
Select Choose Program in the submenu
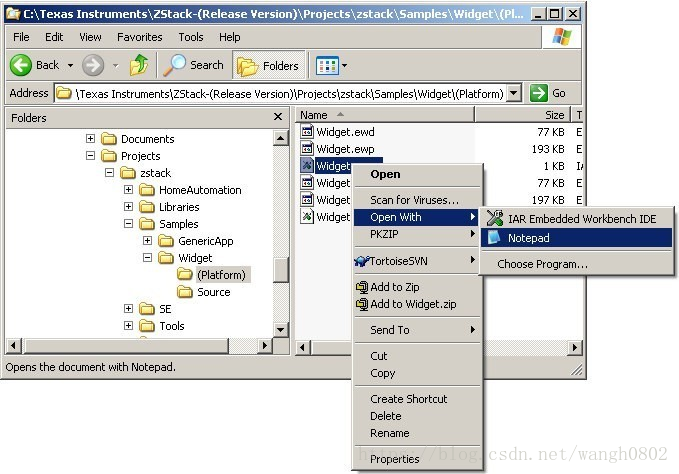click(576, 264)
